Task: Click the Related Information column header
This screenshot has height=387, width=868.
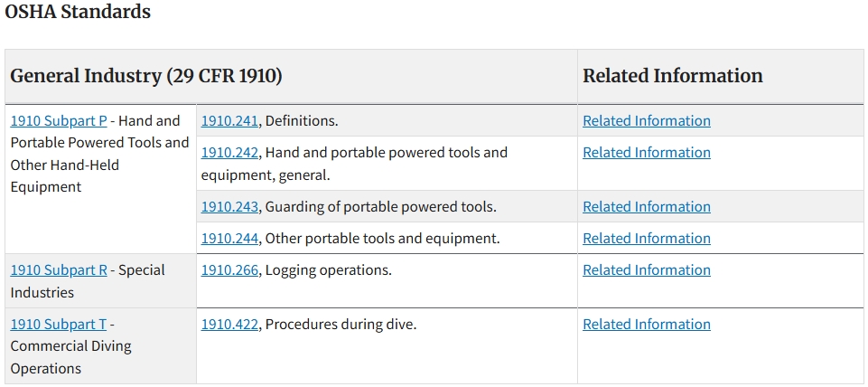Action: pyautogui.click(x=672, y=77)
